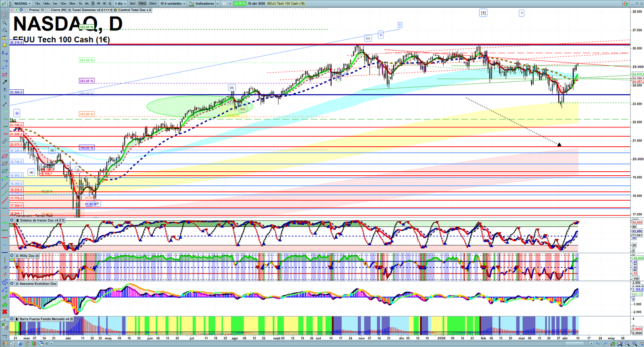Open the NASDAQ symbol dropdown

(23, 4)
